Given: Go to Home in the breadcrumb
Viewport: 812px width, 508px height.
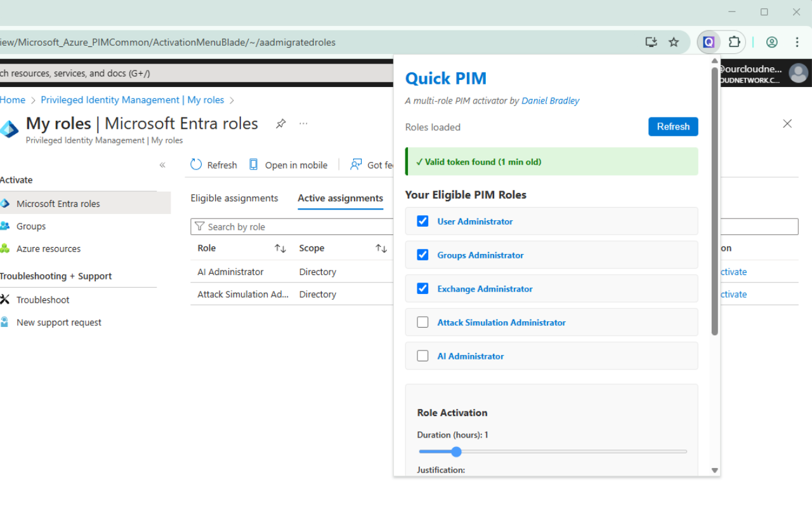Looking at the screenshot, I should click(13, 100).
